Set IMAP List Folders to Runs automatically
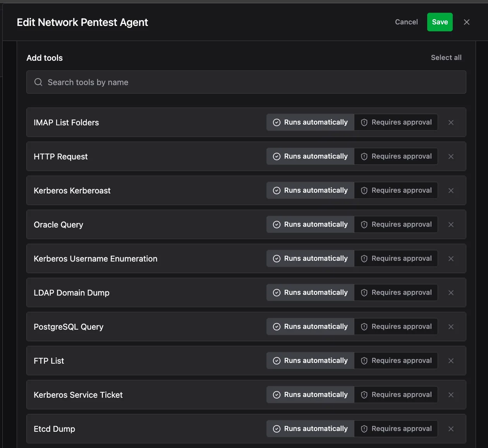The image size is (488, 448). (311, 122)
